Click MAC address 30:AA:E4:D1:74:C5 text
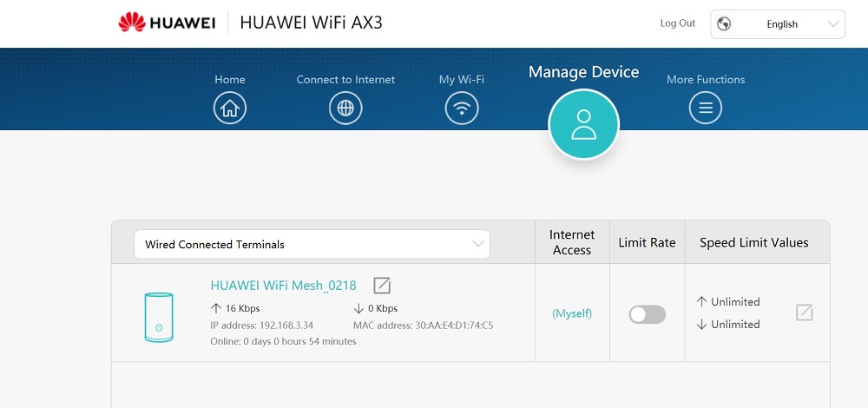This screenshot has width=868, height=408. point(423,326)
